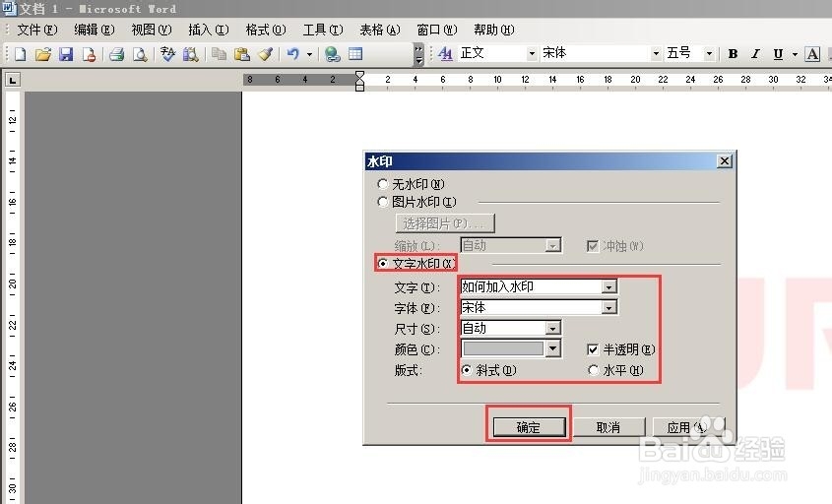Open the Style dropdown in toolbar
Image resolution: width=832 pixels, height=504 pixels.
(x=532, y=53)
